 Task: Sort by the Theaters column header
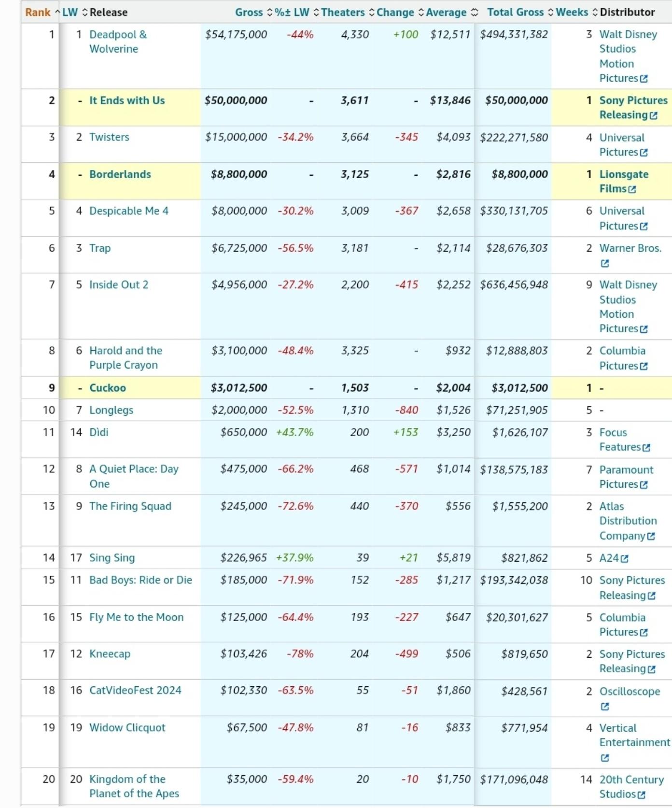click(x=348, y=12)
